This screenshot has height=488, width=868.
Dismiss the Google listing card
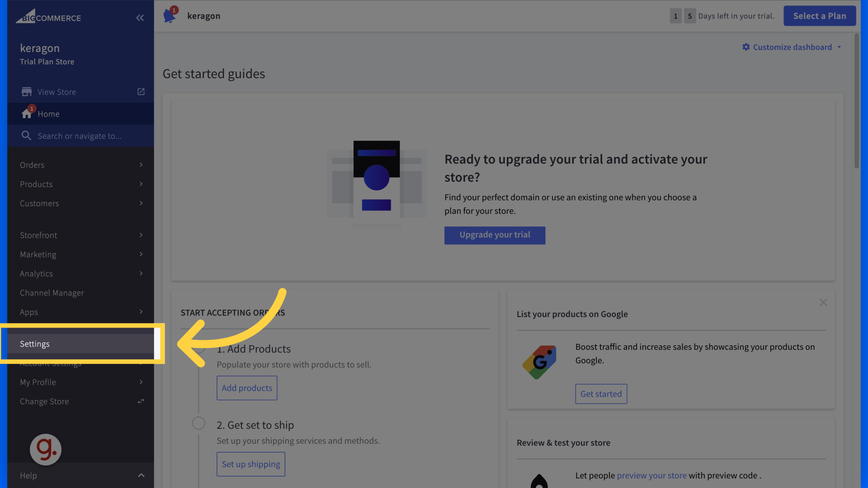pos(823,302)
